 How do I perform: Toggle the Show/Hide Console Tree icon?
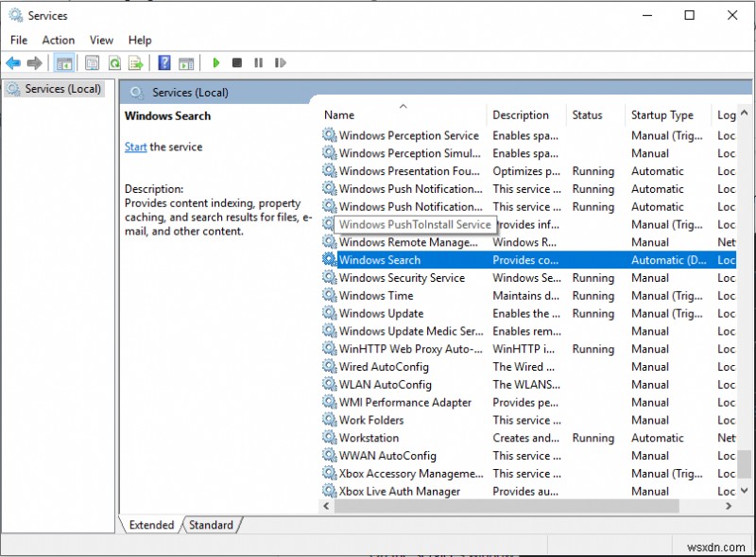[63, 62]
